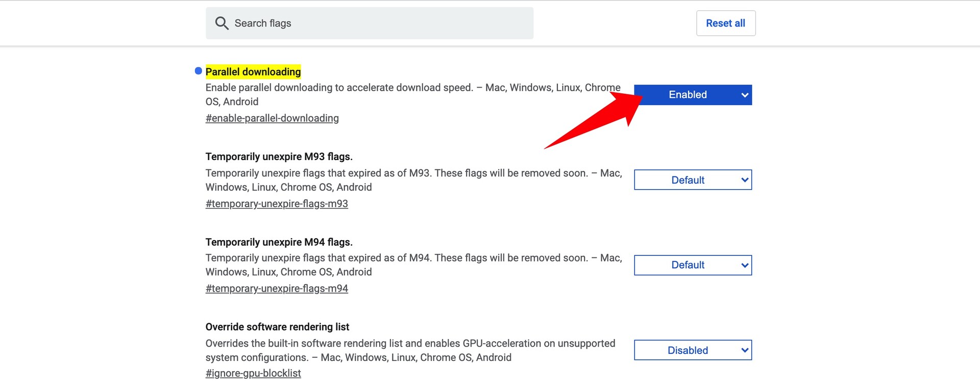Click the description about flags expired as of M93
Image resolution: width=980 pixels, height=390 pixels.
413,180
